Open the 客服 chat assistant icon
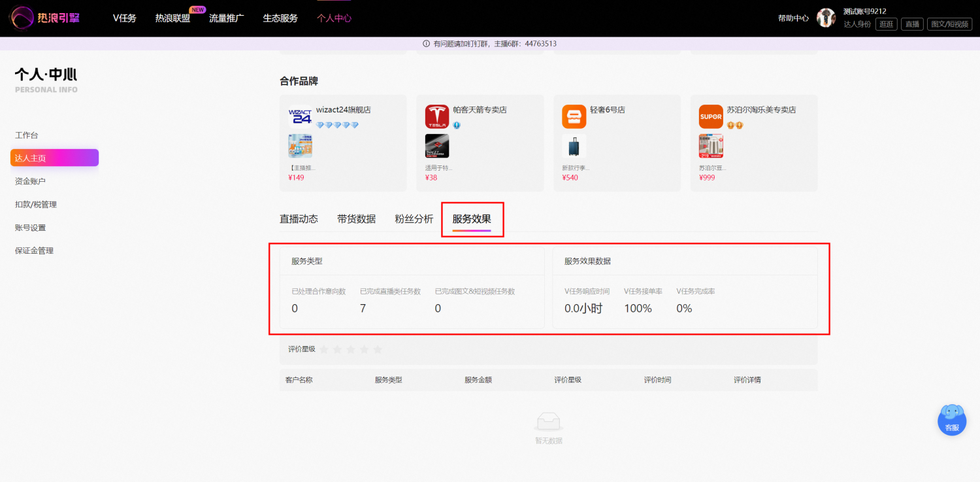The height and width of the screenshot is (482, 980). (x=952, y=419)
